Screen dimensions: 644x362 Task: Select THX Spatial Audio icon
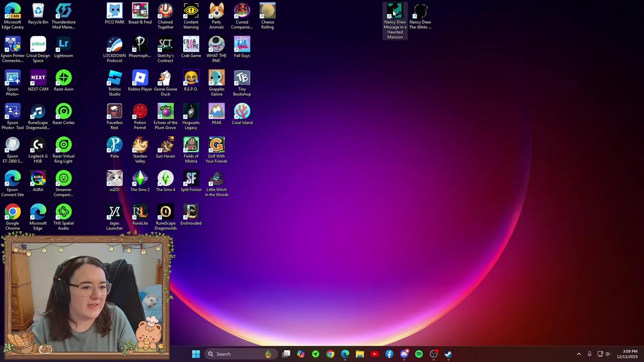coord(63,217)
